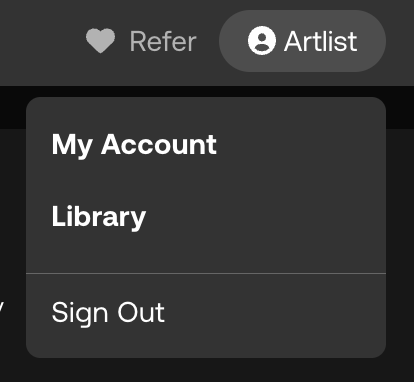The width and height of the screenshot is (414, 382).
Task: Click empty header area left of heart
Action: [x=40, y=42]
